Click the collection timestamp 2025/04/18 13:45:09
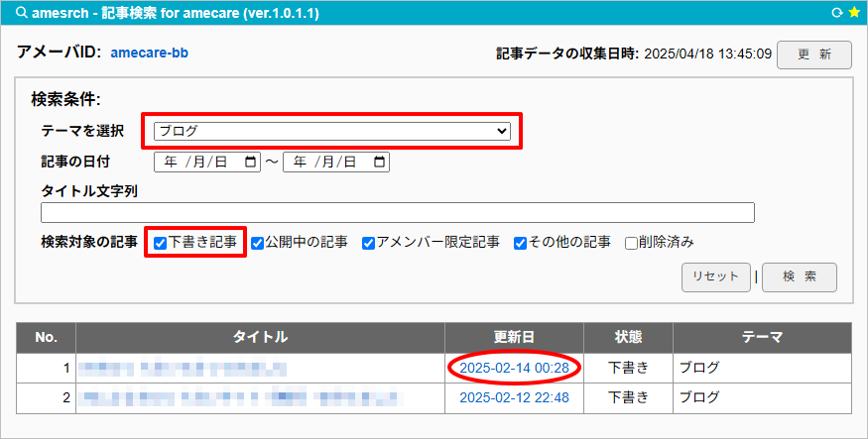Viewport: 868px width, 439px height. click(x=708, y=54)
